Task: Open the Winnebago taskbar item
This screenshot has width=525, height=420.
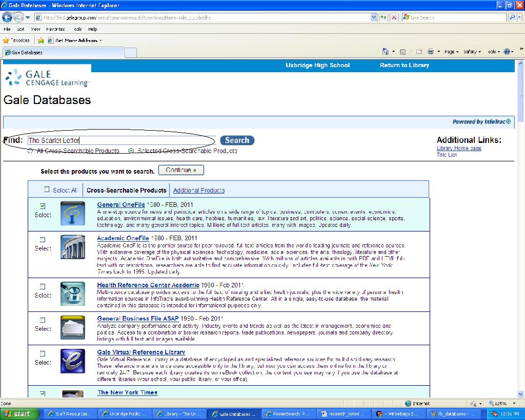Action: pyautogui.click(x=398, y=414)
